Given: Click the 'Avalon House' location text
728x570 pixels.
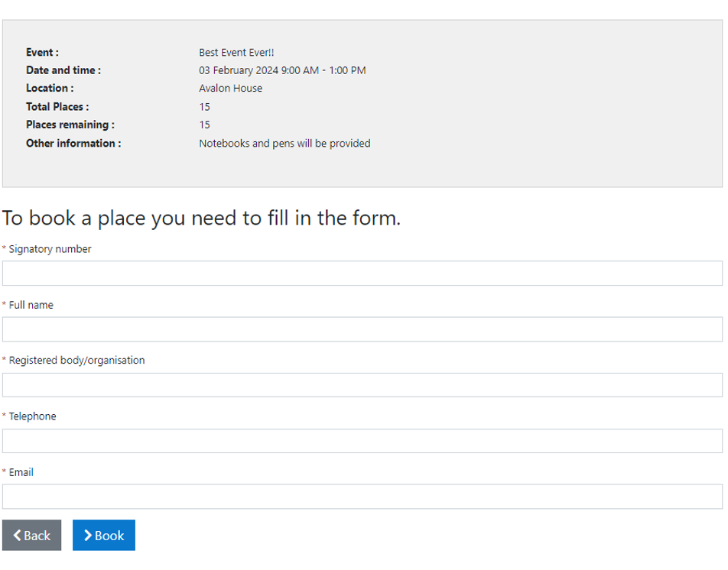Looking at the screenshot, I should click(230, 89).
